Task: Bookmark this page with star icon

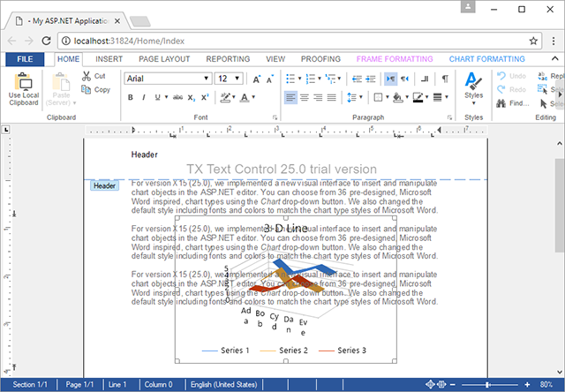Action: pos(533,41)
